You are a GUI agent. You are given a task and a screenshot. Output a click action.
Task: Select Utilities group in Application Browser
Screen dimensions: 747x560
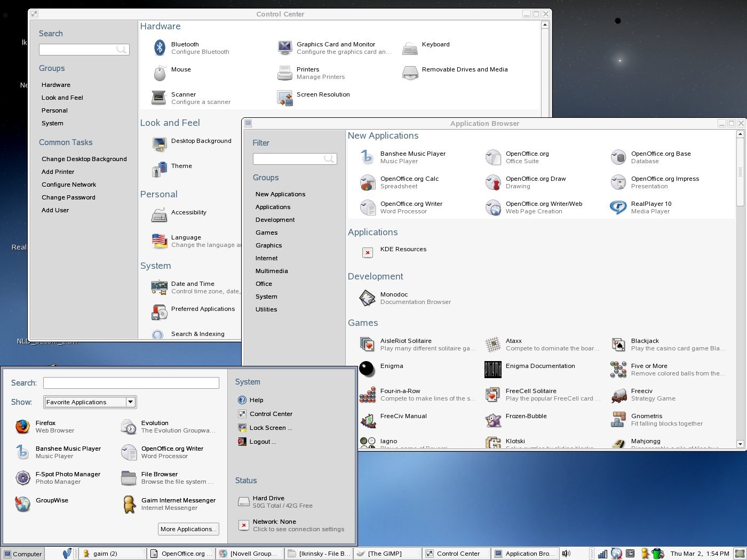[x=266, y=309]
